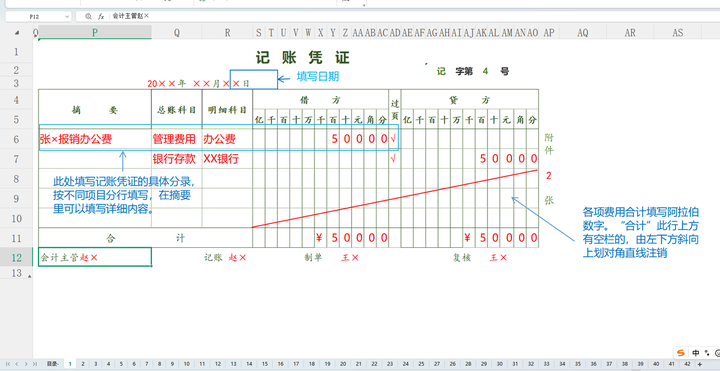Image resolution: width=720 pixels, height=371 pixels.
Task: Click the 附件 label right of table
Action: tap(549, 144)
